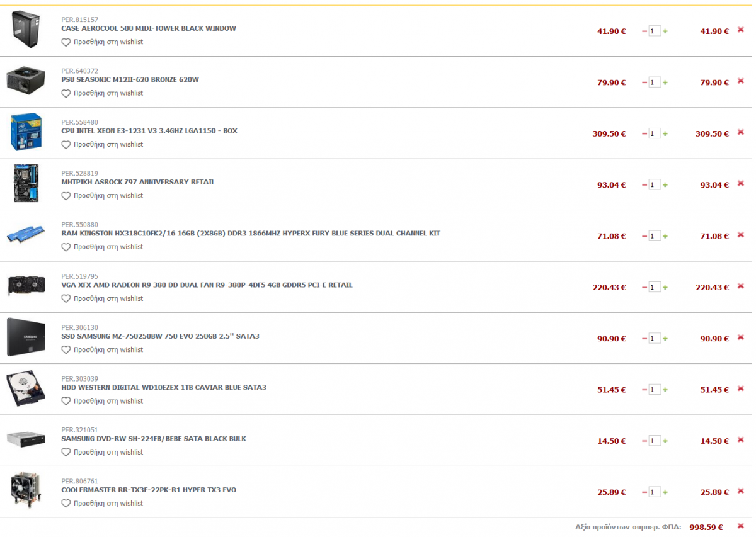Open HDD WESTERN DIGITAL WD10EZEX product page
Screen dimensions: 756x537
(164, 387)
